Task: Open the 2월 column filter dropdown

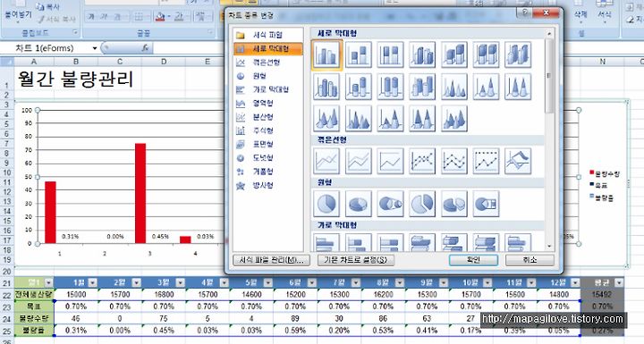Action: [x=136, y=283]
